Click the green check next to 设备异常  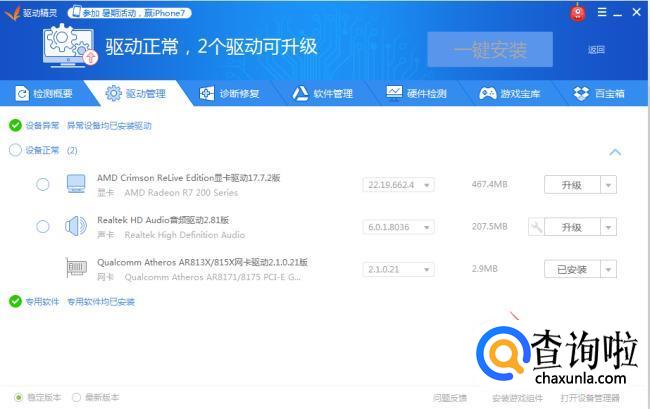[x=15, y=125]
